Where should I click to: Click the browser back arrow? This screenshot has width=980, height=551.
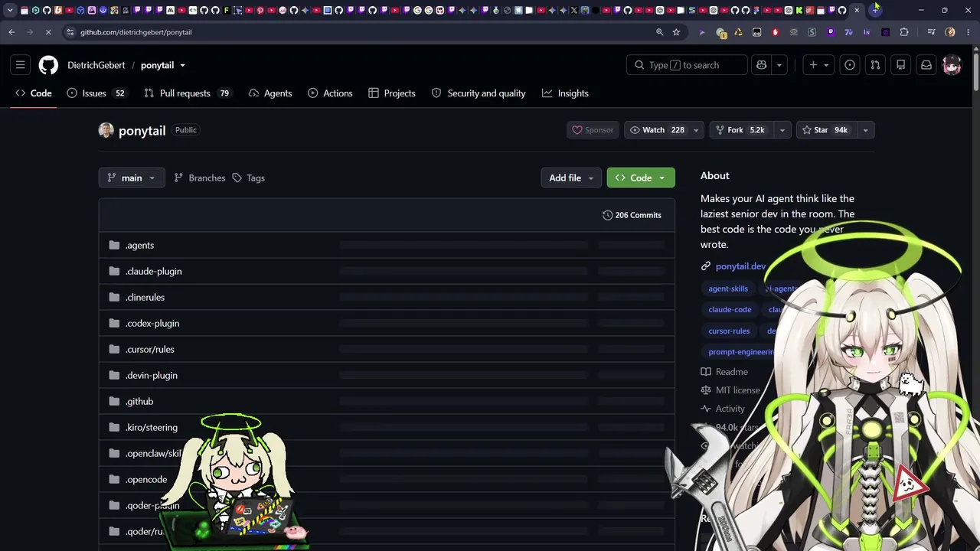coord(11,32)
